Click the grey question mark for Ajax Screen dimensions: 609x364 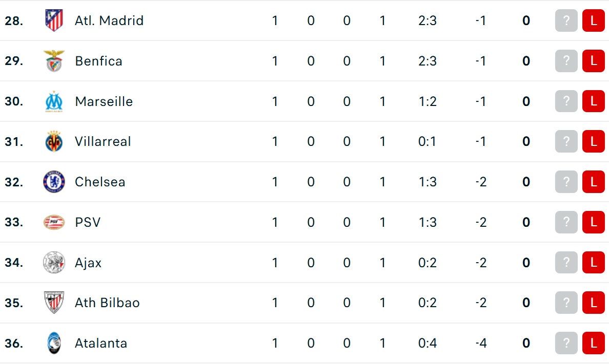(566, 262)
